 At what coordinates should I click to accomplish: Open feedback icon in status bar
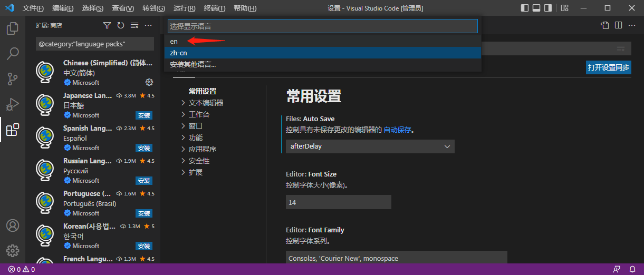pos(617,269)
